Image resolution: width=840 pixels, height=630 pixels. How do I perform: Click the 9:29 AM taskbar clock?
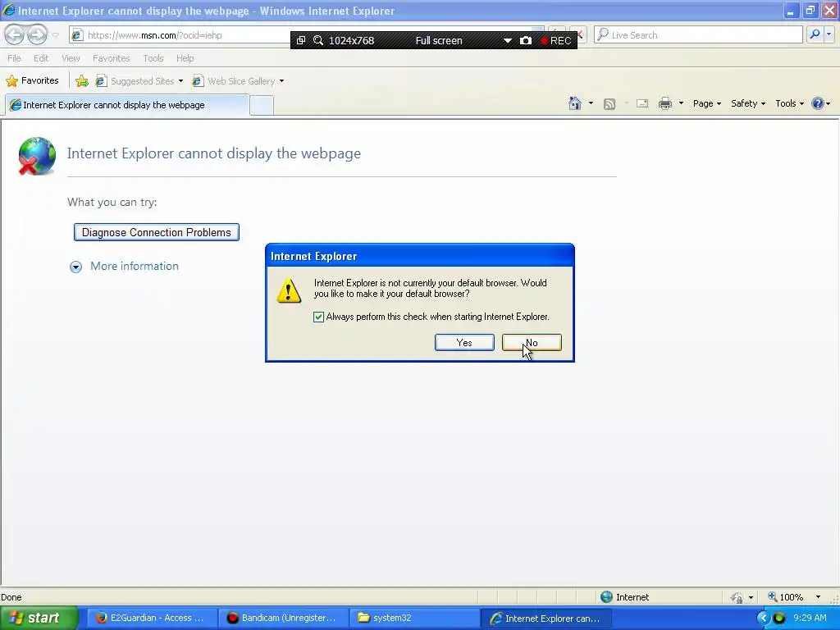pos(810,619)
